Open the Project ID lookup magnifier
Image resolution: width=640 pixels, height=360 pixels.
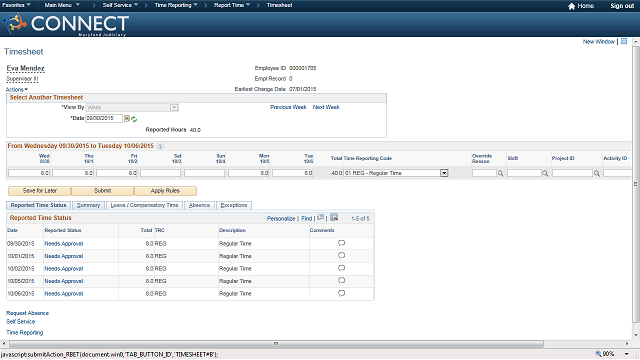click(x=597, y=173)
